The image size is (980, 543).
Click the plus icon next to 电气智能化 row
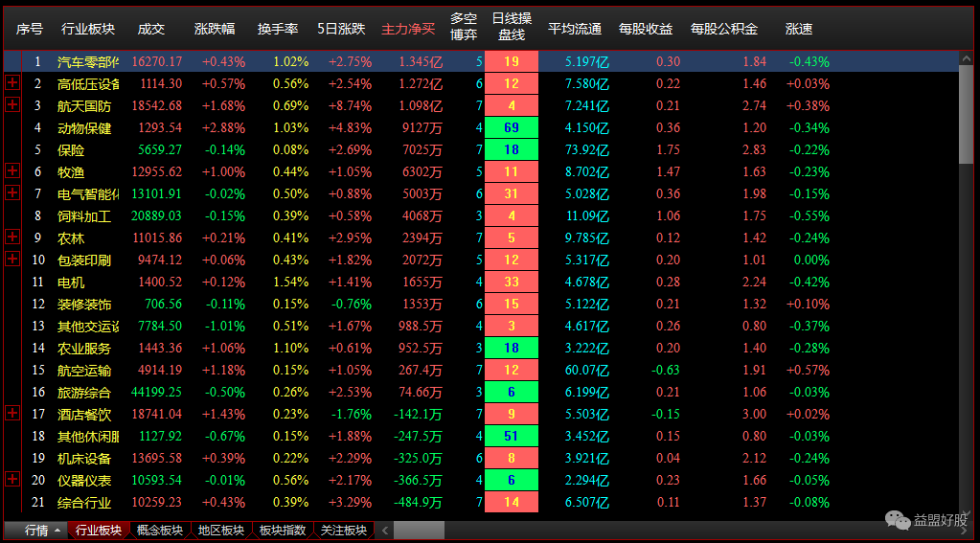click(x=11, y=193)
